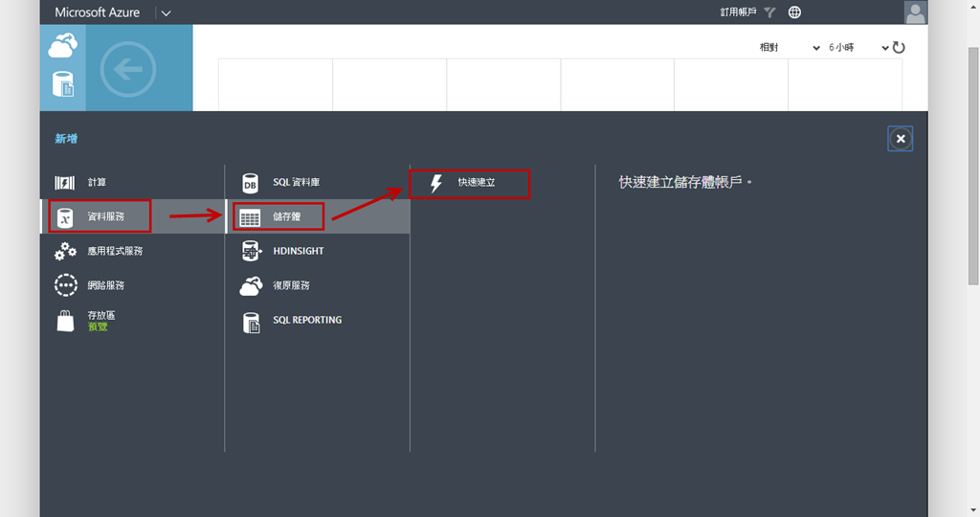The width and height of the screenshot is (980, 517).
Task: Click the 網路服務 dotted circle icon
Action: [66, 285]
